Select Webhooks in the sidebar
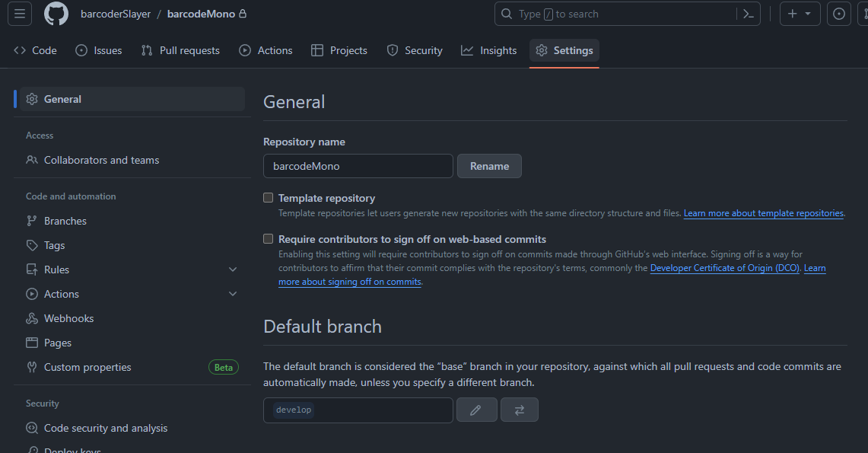This screenshot has width=868, height=453. [68, 318]
